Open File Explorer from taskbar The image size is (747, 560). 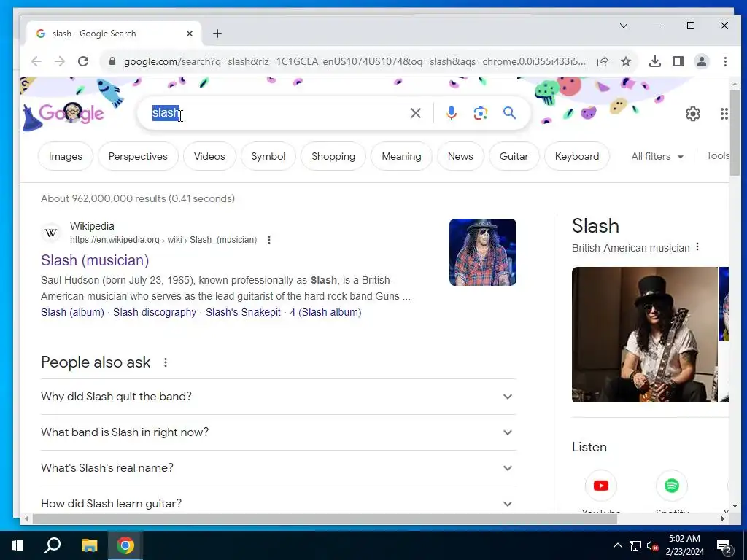[89, 545]
